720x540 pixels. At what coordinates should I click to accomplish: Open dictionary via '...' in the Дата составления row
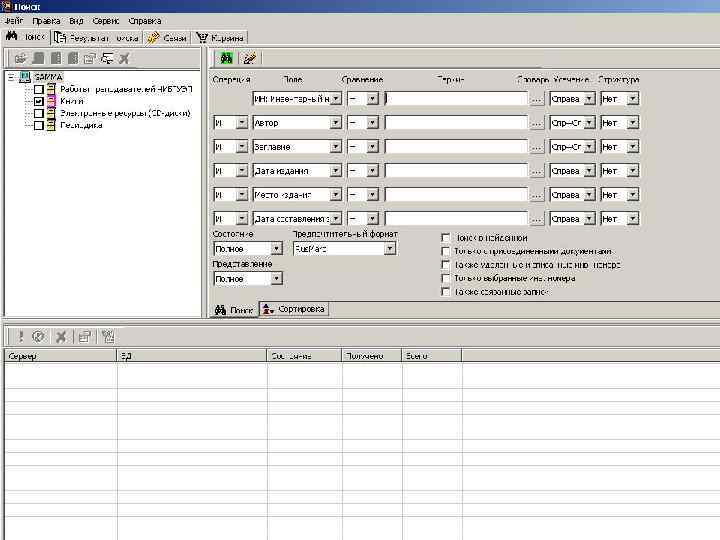tap(537, 219)
